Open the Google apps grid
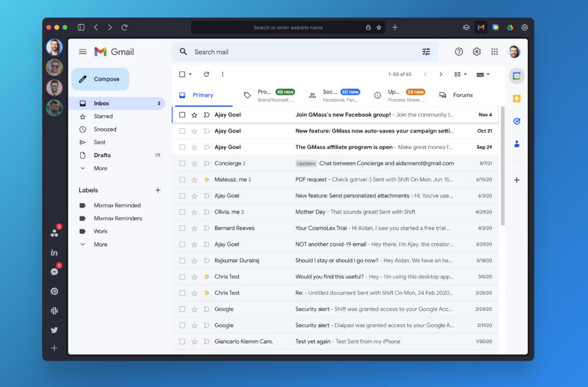 (x=494, y=51)
